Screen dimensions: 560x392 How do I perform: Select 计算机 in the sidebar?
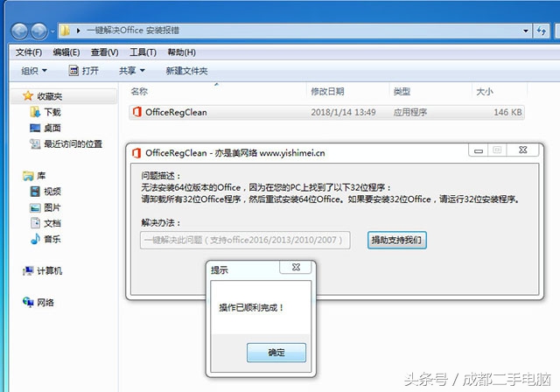coord(49,271)
